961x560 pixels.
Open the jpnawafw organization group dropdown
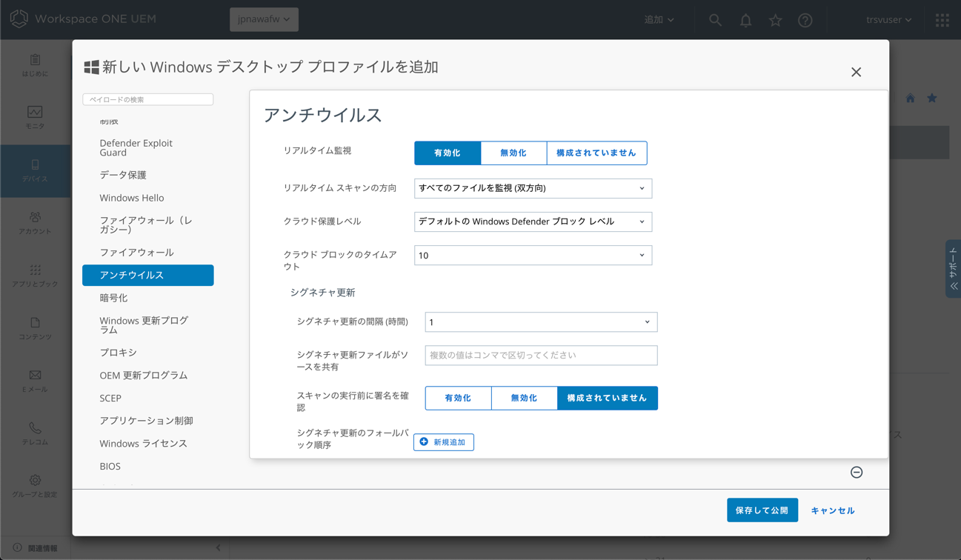click(x=264, y=19)
